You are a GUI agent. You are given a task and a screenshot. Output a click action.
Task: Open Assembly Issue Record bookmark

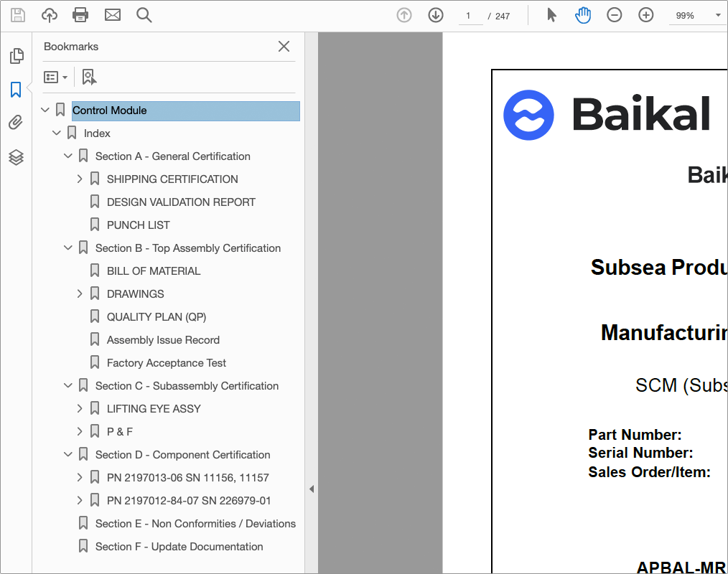[163, 340]
